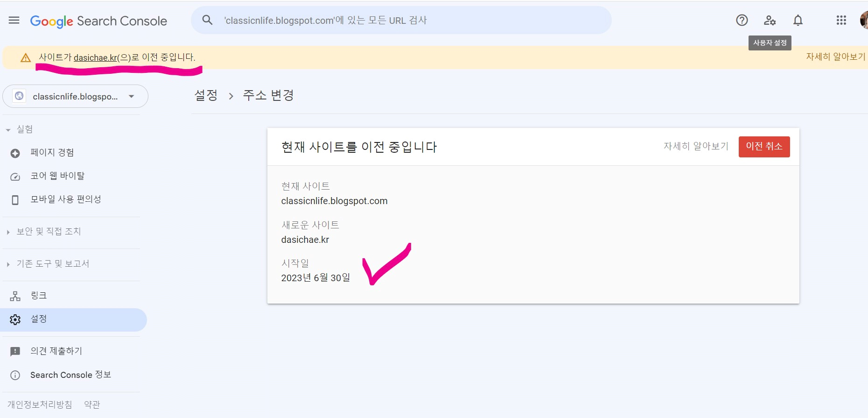Open user settings icon
868x418 pixels.
pos(770,20)
